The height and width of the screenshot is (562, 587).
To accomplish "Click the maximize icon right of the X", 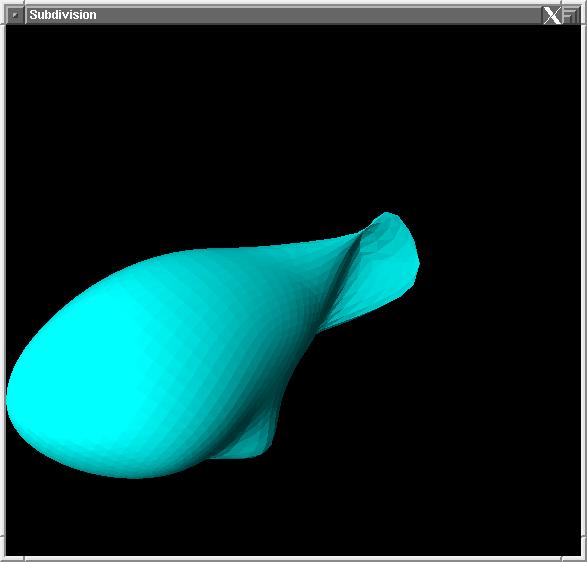I will coord(570,15).
